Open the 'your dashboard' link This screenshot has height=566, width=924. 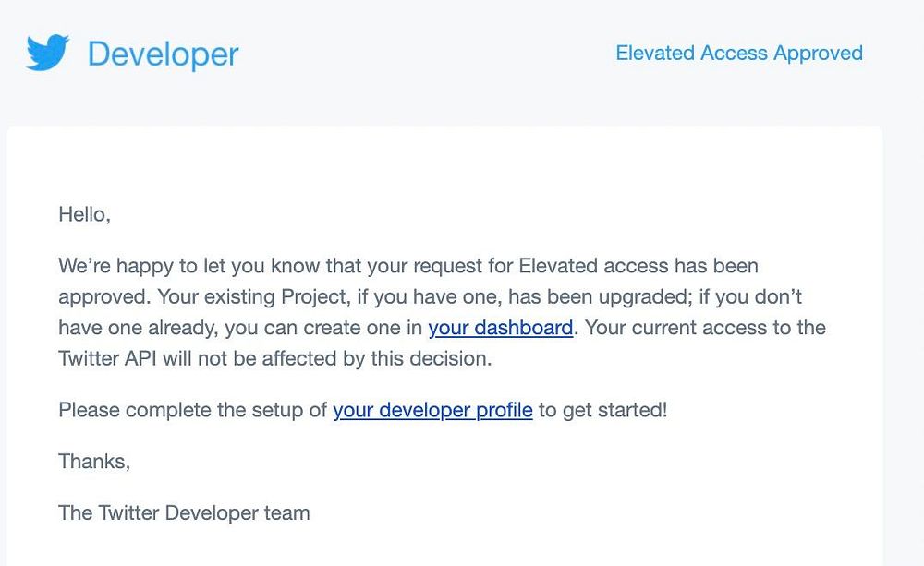tap(500, 328)
